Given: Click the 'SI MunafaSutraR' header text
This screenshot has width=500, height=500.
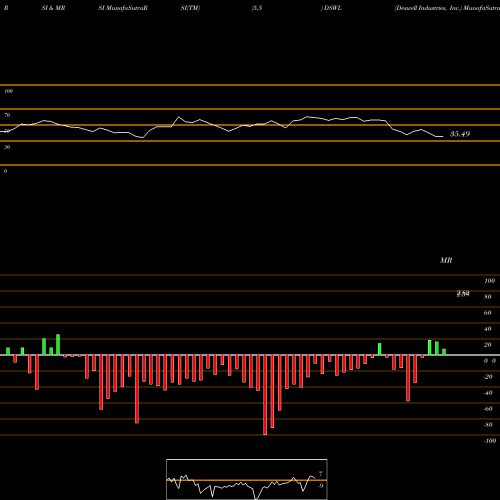Looking at the screenshot, I should (x=123, y=8).
